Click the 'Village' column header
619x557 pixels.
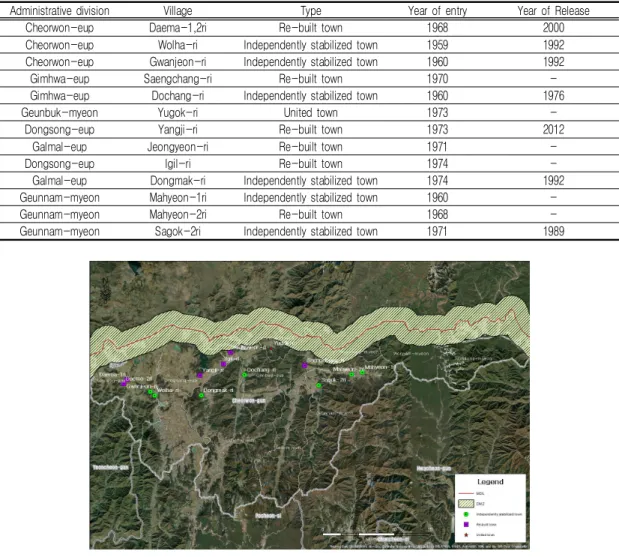point(178,11)
